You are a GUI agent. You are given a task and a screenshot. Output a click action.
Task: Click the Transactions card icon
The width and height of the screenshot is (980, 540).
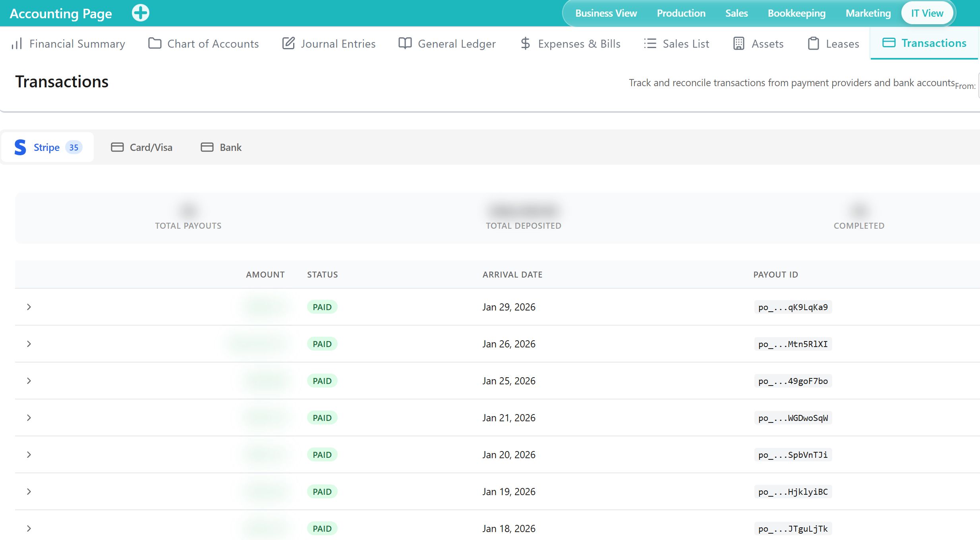click(x=889, y=43)
